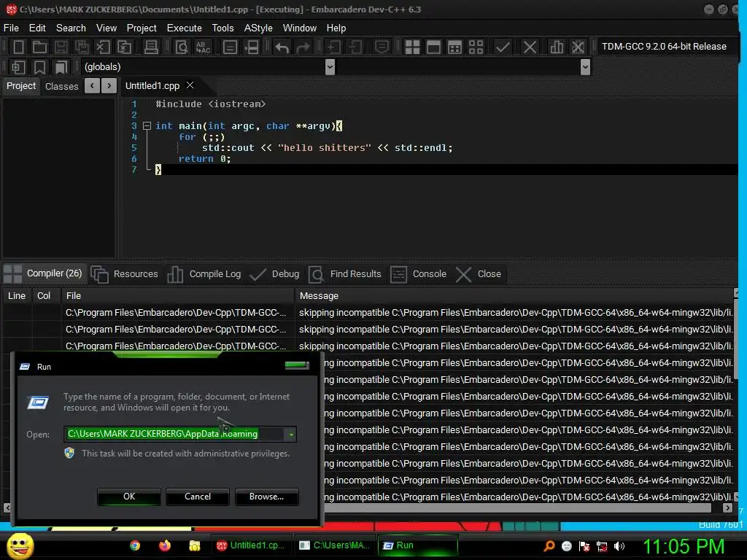This screenshot has height=560, width=747.
Task: Open Firefox from the taskbar
Action: click(165, 545)
